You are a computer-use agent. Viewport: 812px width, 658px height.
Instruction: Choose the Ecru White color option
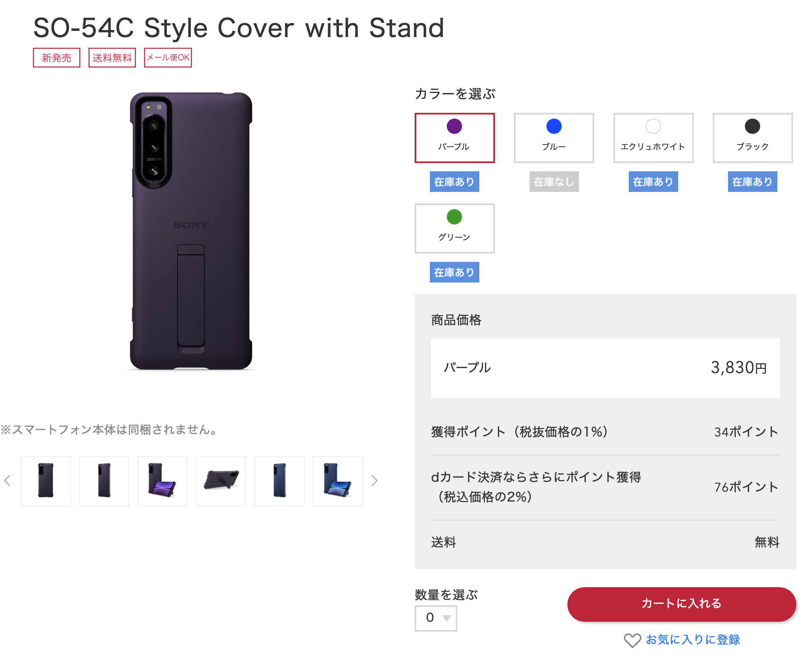pyautogui.click(x=653, y=138)
